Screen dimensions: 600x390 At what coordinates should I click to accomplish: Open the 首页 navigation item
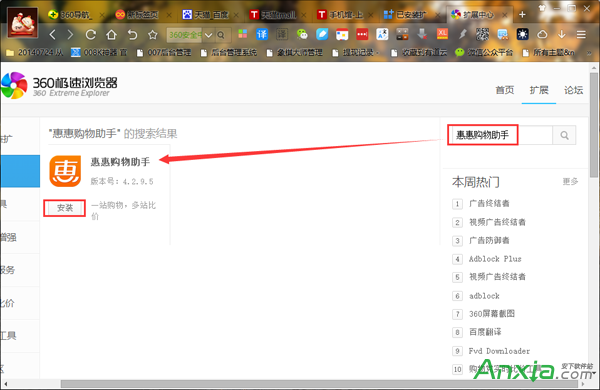505,90
